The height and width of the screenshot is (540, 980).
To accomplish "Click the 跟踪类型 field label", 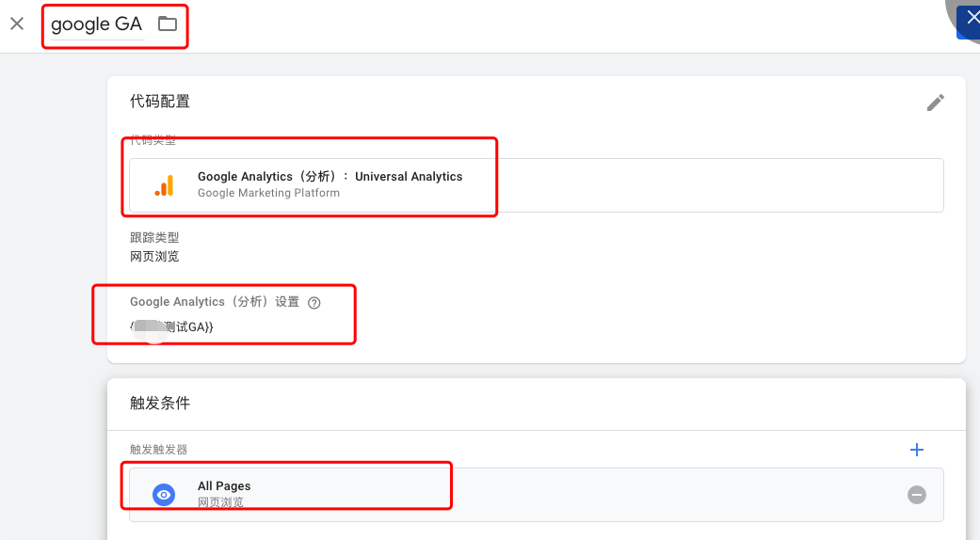I will coord(154,238).
